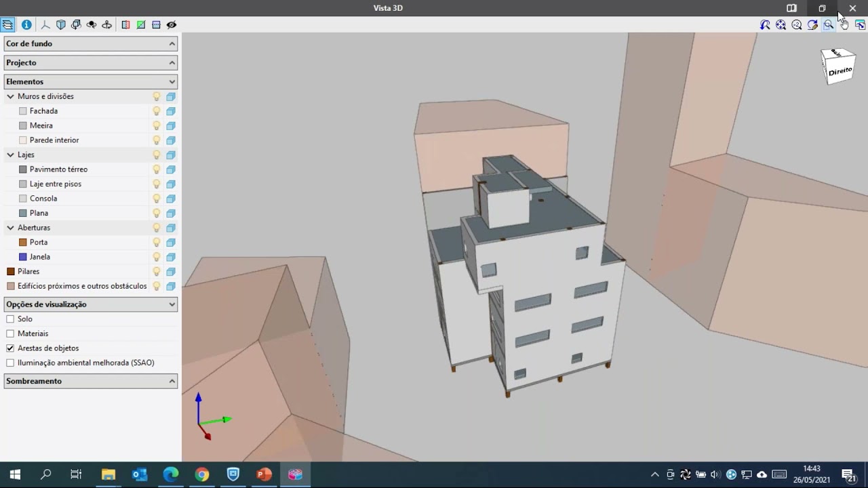Expand the Sombreamento section
The height and width of the screenshot is (488, 868).
pyautogui.click(x=91, y=381)
